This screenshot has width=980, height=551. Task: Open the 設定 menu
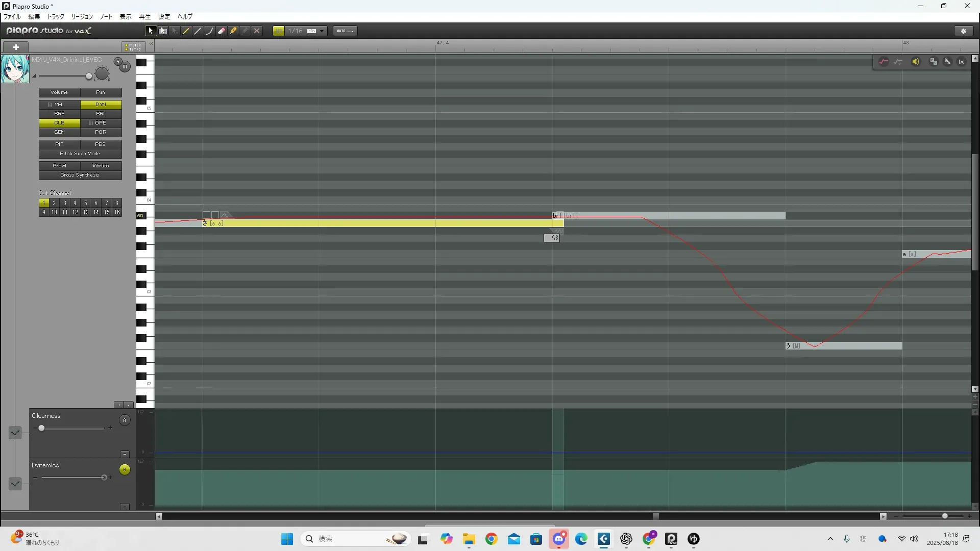[164, 17]
